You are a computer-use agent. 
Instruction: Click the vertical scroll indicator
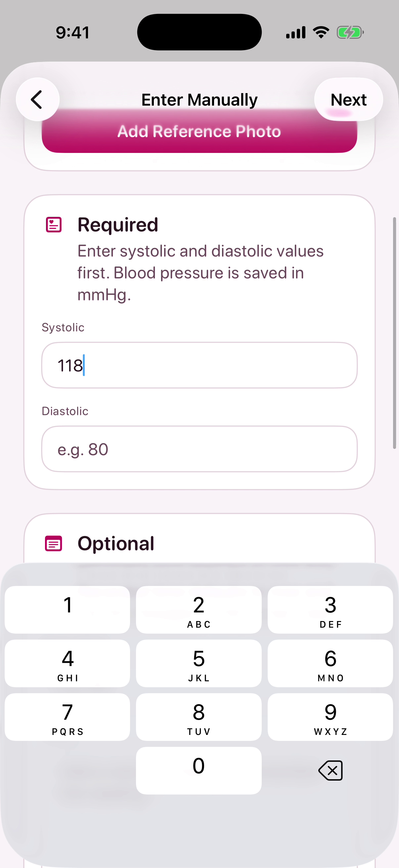click(x=394, y=333)
